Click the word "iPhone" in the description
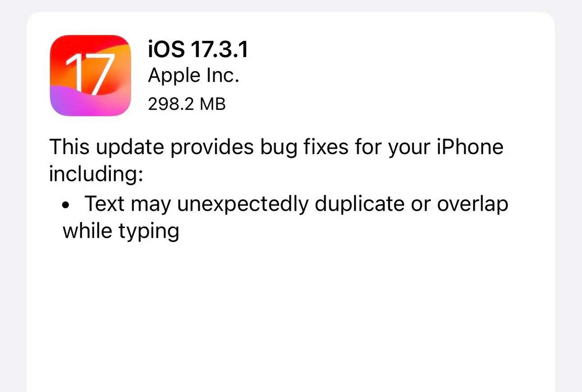582x392 pixels. (470, 146)
